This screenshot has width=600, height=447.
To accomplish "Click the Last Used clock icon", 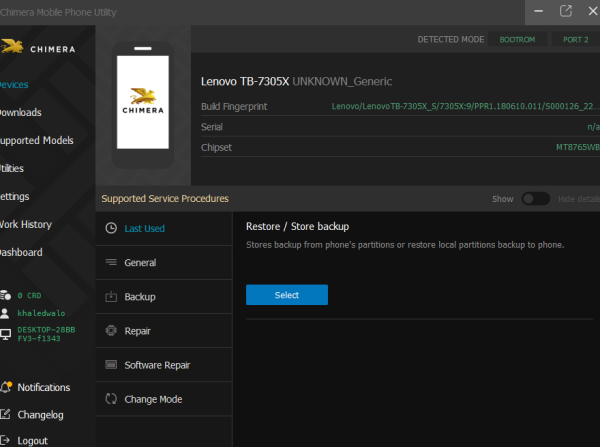I will pyautogui.click(x=111, y=228).
